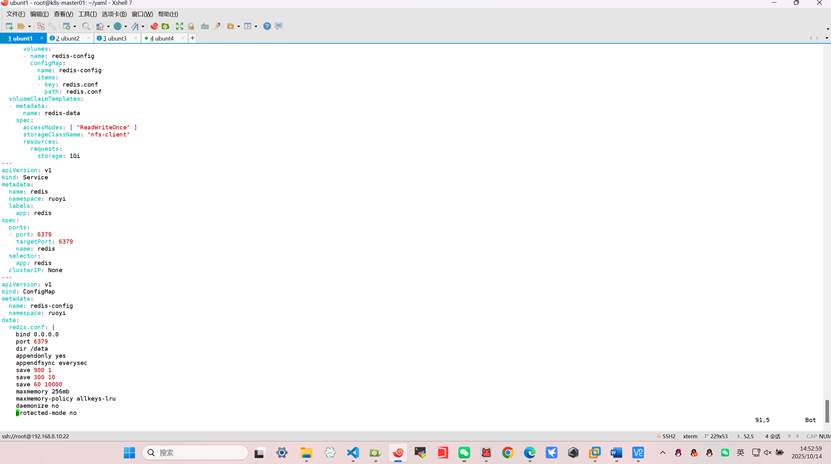Expand the globe icon dropdown arrow

(126, 26)
